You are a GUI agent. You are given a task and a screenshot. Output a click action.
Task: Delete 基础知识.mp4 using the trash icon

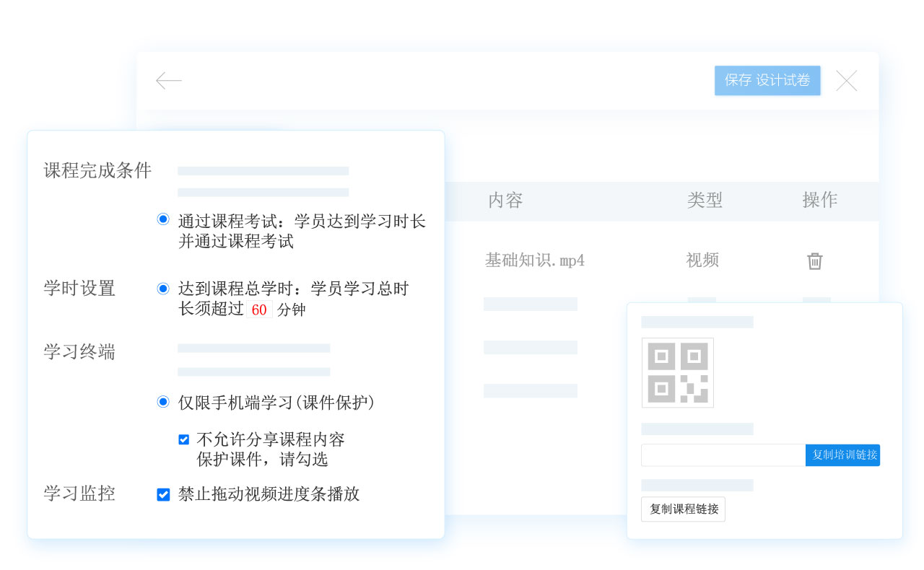point(814,261)
